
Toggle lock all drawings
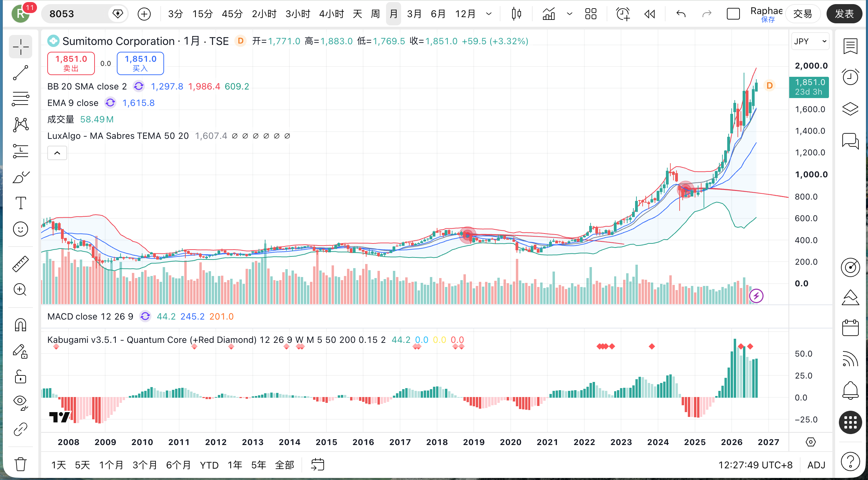(x=21, y=377)
